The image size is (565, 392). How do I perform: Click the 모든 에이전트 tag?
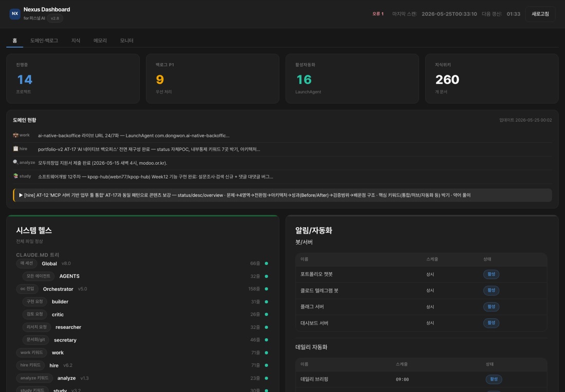39,276
